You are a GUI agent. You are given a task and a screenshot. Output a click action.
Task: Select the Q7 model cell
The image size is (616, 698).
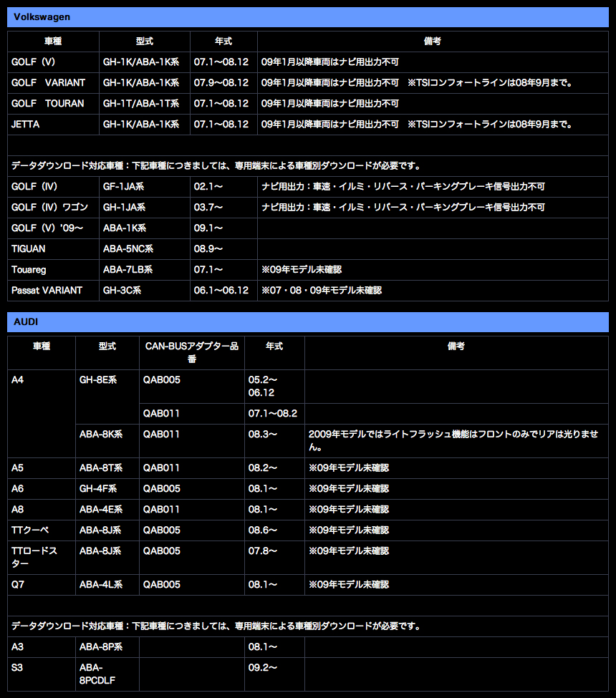[x=42, y=585]
